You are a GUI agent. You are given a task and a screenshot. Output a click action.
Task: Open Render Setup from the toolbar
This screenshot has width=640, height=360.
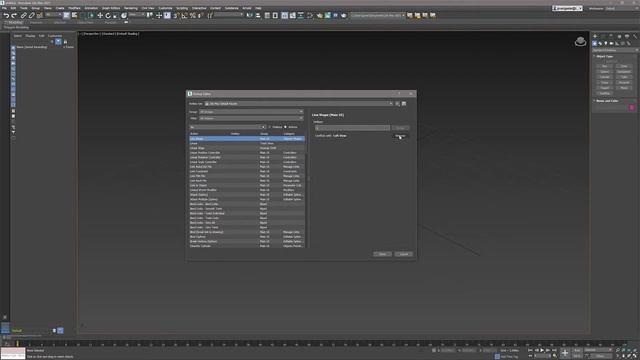pyautogui.click(x=320, y=16)
